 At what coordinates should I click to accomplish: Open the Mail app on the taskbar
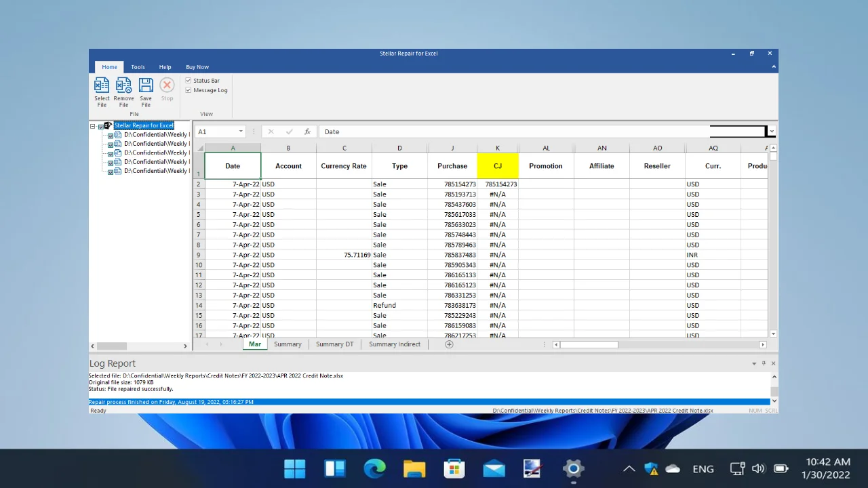coord(494,468)
